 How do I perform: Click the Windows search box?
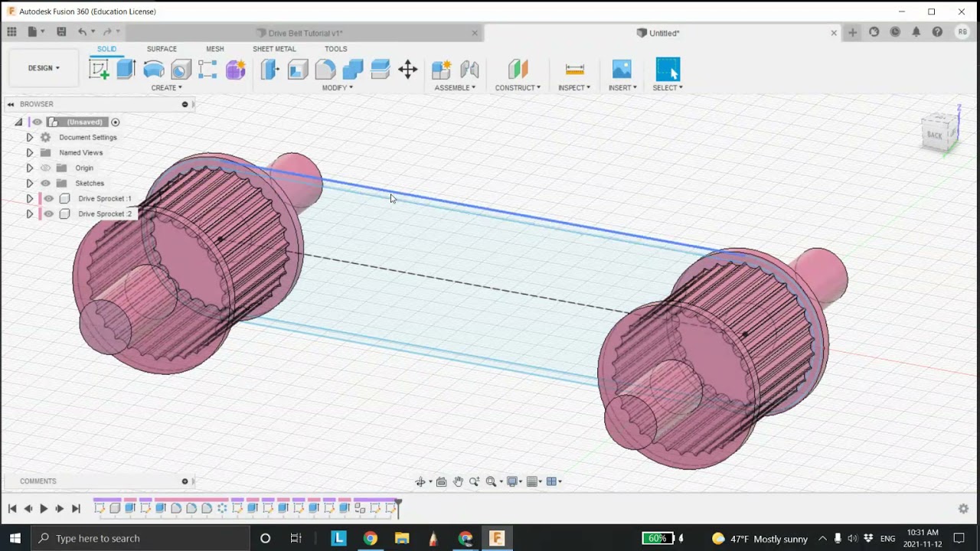click(x=140, y=538)
